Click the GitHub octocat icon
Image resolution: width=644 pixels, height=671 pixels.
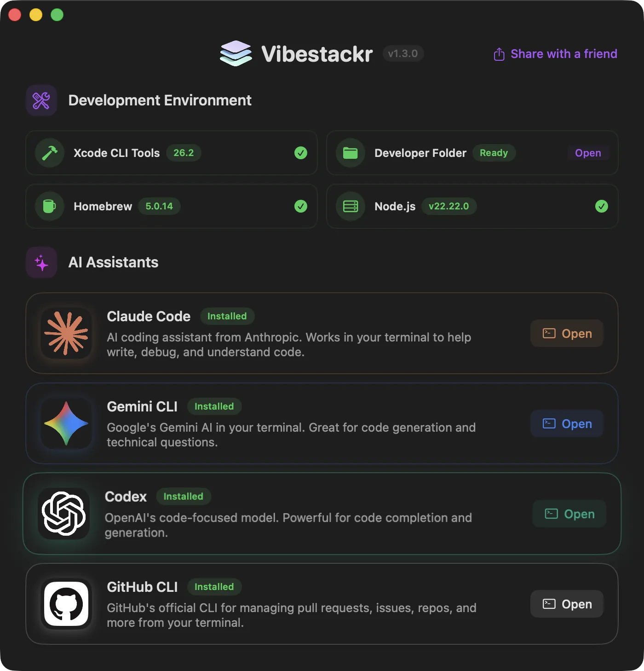(x=66, y=604)
